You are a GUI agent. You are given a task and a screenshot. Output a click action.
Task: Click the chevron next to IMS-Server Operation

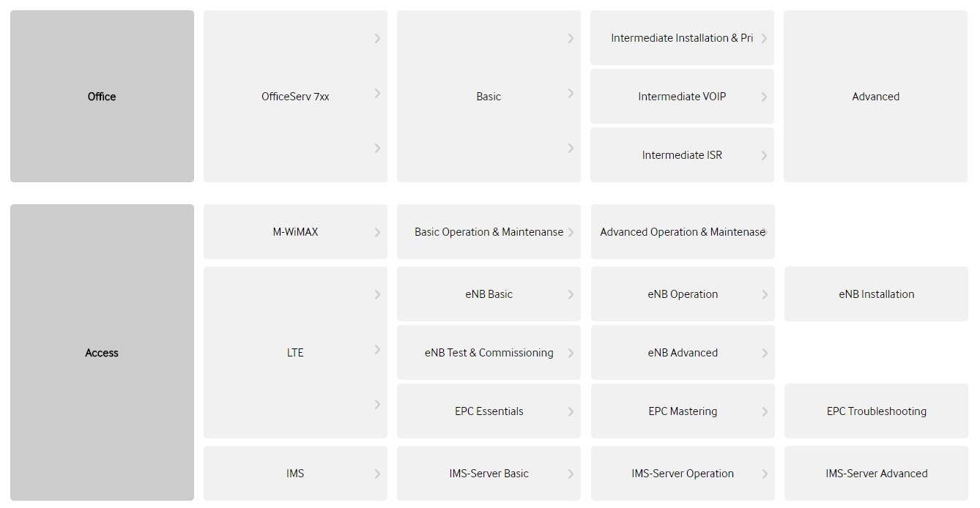764,474
